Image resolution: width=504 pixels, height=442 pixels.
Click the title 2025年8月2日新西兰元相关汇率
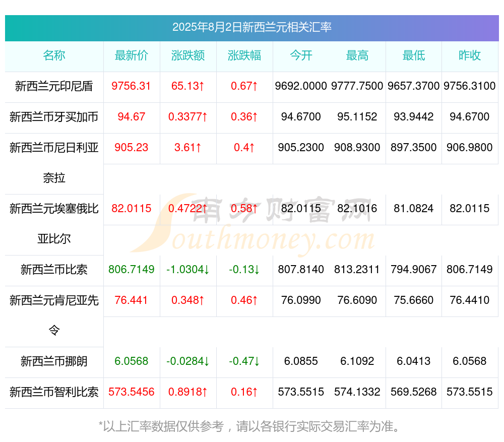click(x=251, y=27)
